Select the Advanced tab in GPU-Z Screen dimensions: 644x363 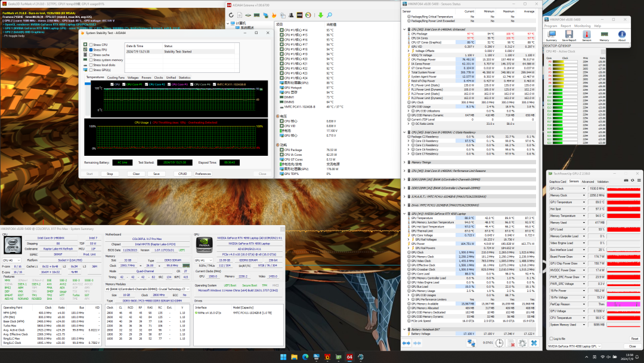click(587, 181)
